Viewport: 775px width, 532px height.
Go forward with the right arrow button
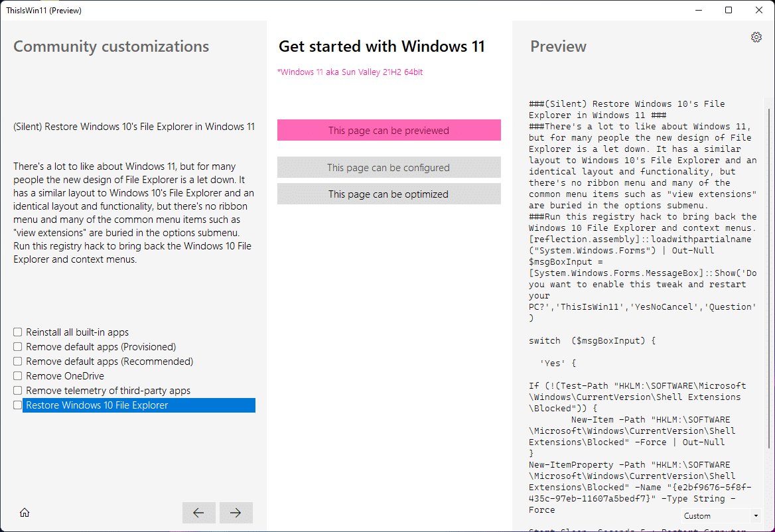(x=236, y=512)
